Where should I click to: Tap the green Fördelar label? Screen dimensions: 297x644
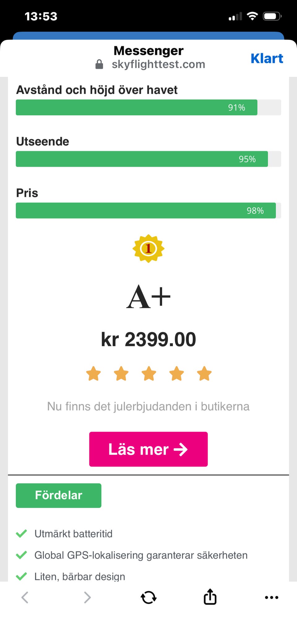(58, 495)
